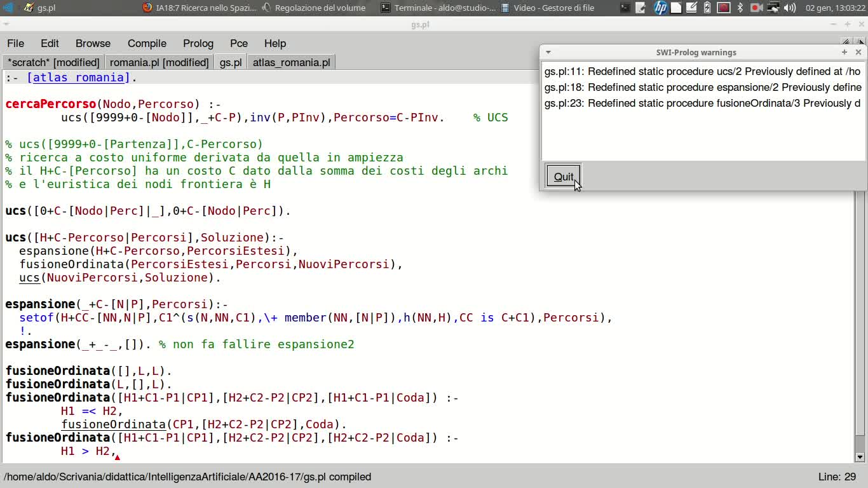Screen dimensions: 868x488
Task: Click the red screen tray icon
Action: pos(723,8)
